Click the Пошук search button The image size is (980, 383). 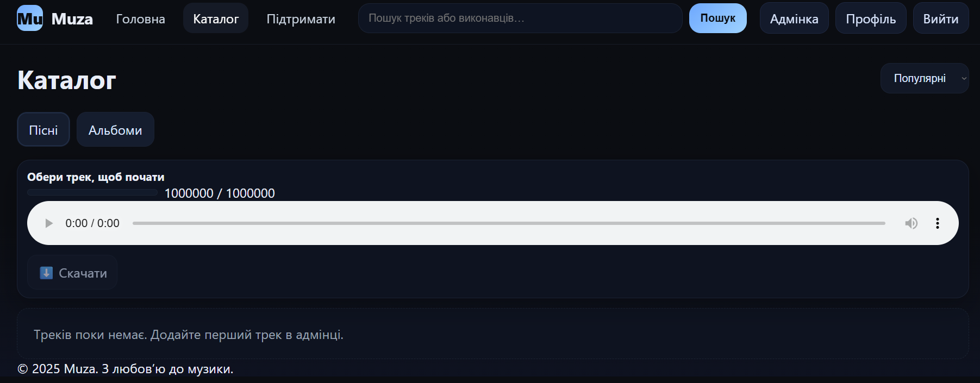coord(717,18)
